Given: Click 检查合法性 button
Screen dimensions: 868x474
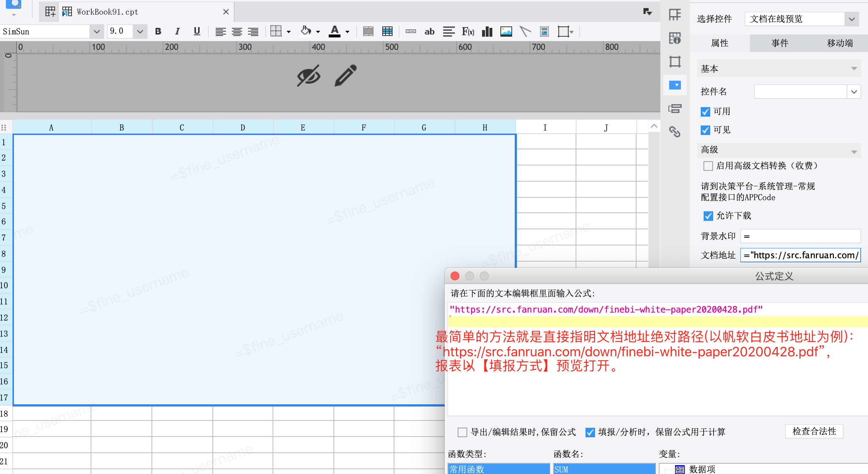Looking at the screenshot, I should (814, 431).
